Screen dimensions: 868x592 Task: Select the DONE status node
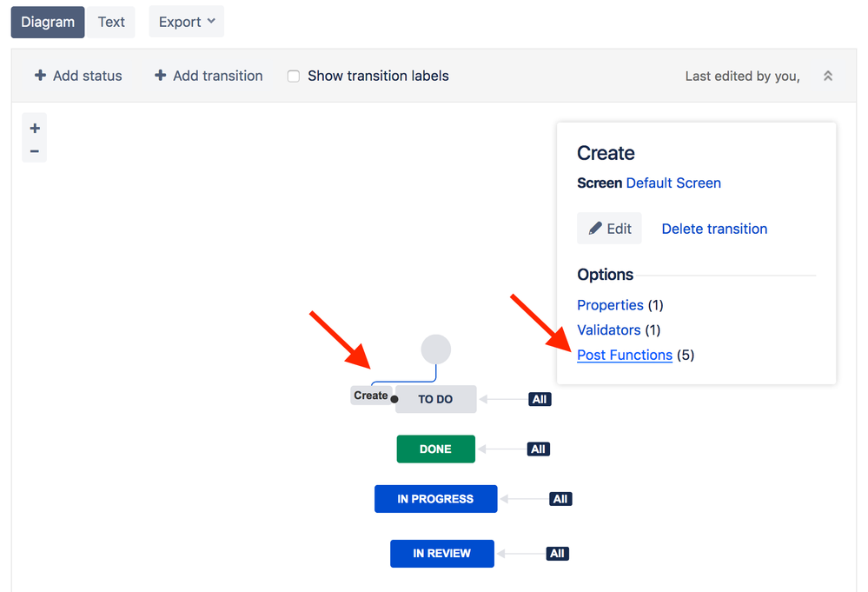pos(435,449)
